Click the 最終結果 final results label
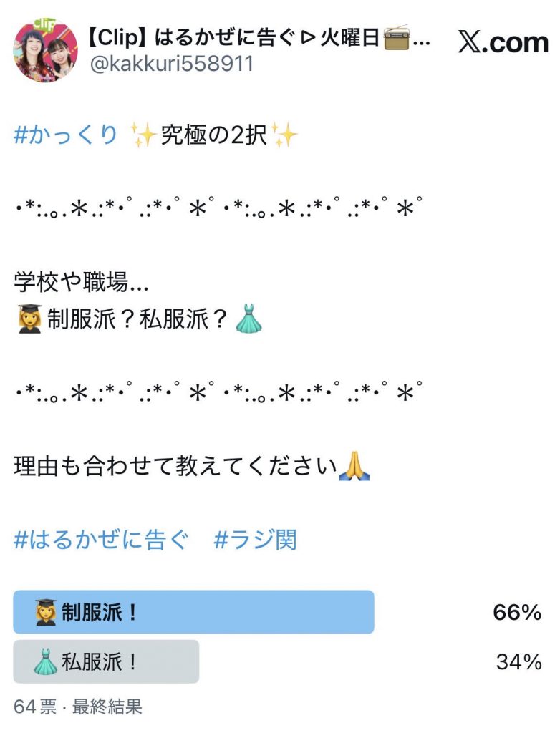 [107, 705]
